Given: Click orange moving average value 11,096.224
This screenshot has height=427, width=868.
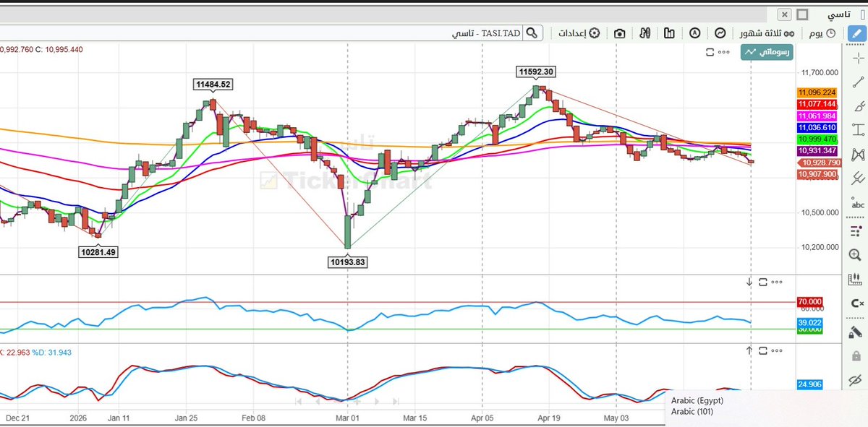Looking at the screenshot, I should (817, 92).
